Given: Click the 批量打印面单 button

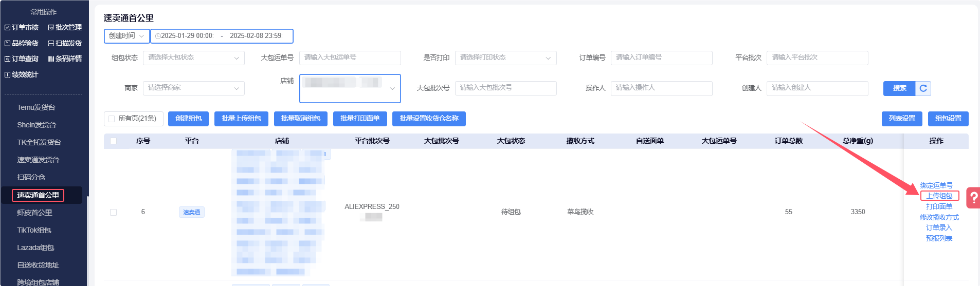Looking at the screenshot, I should (359, 119).
